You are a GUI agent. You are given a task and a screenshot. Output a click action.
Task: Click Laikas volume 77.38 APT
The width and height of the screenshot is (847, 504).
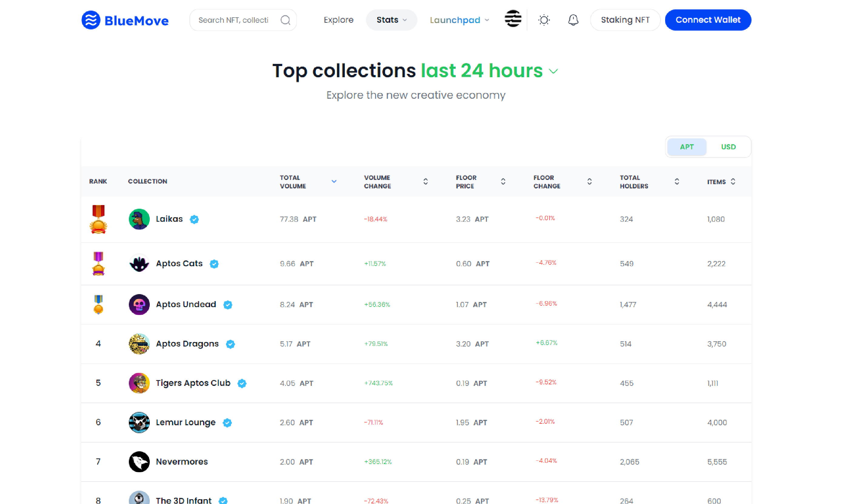point(298,219)
